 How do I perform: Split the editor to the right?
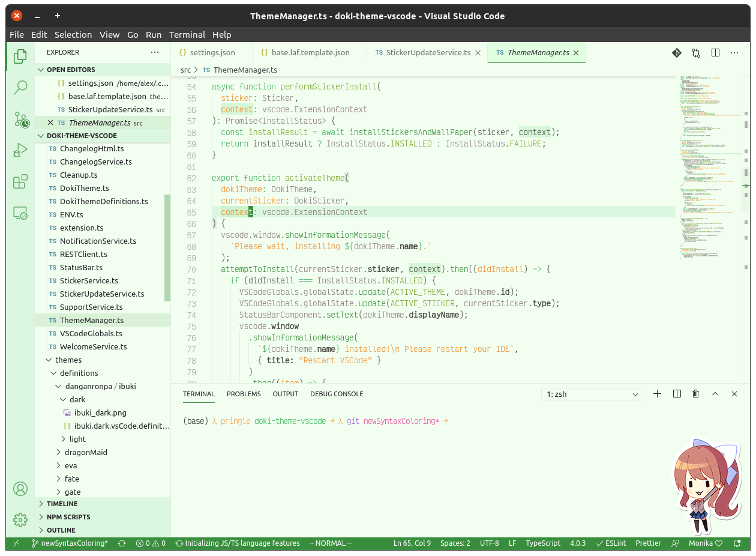[x=715, y=53]
